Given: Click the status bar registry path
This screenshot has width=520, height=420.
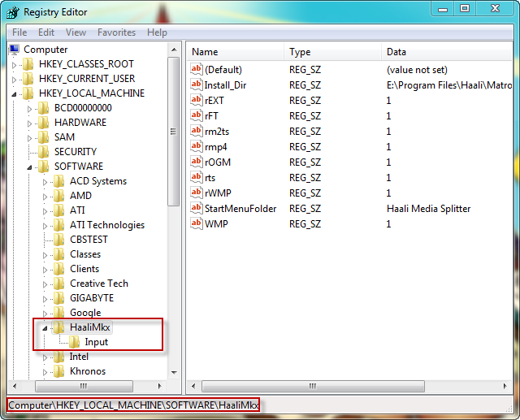Looking at the screenshot, I should pos(133,405).
